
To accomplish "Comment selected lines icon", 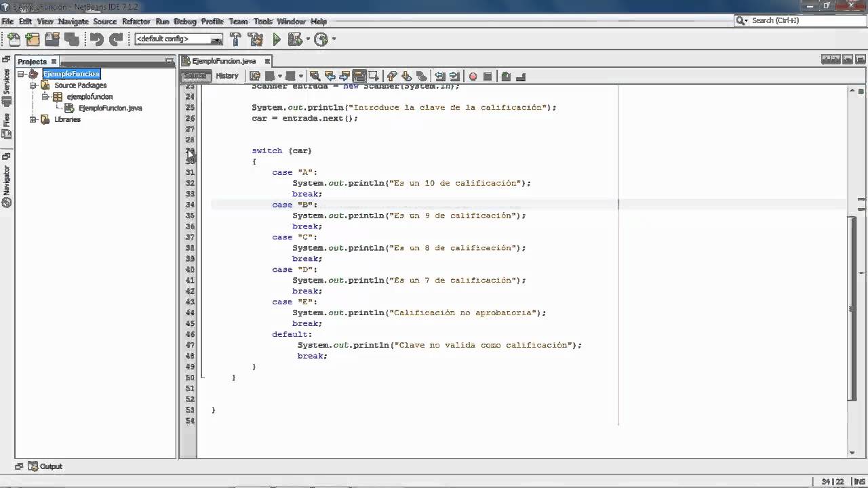I will pos(505,76).
